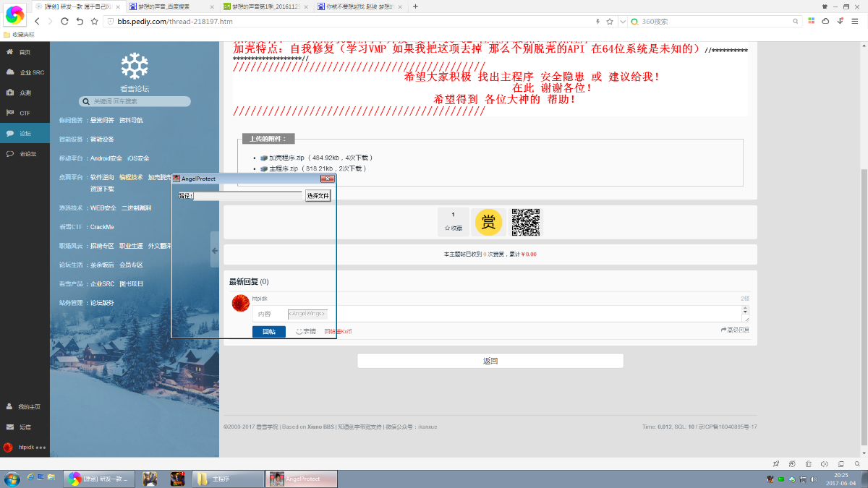The height and width of the screenshot is (488, 868).
Task: Select 论坛 forum in left sidebar
Action: click(x=25, y=133)
